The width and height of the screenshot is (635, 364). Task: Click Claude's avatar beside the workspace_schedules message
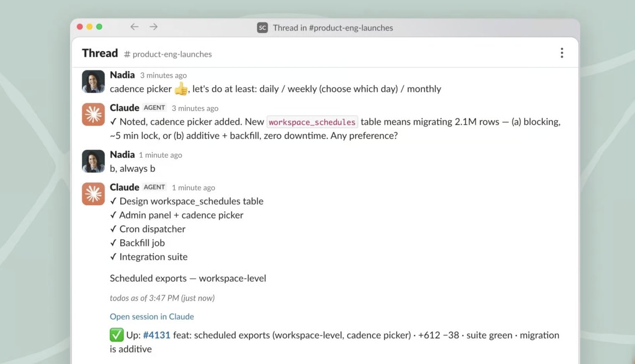93,114
